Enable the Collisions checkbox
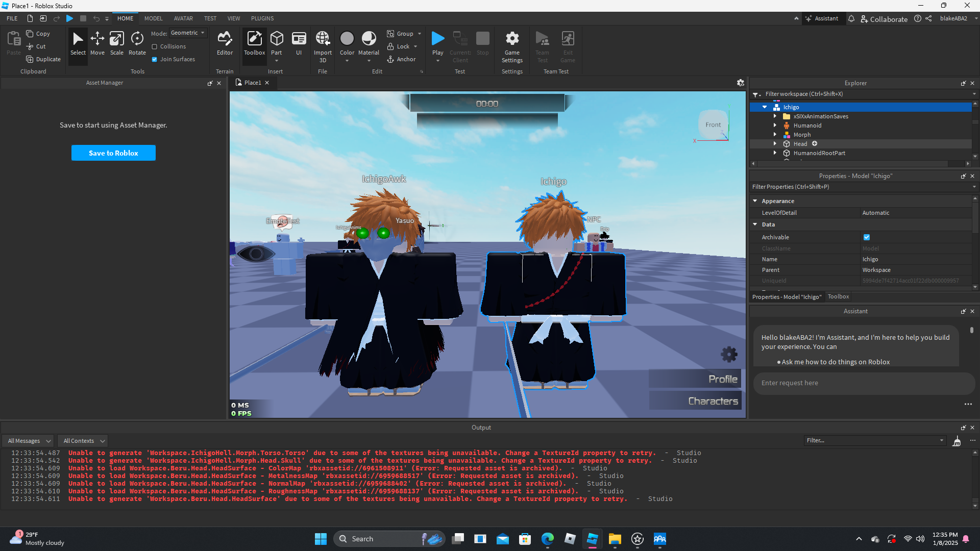980x551 pixels. point(155,46)
